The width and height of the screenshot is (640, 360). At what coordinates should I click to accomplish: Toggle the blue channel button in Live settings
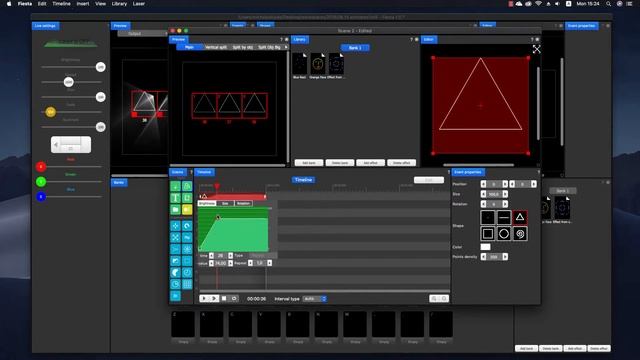click(41, 197)
